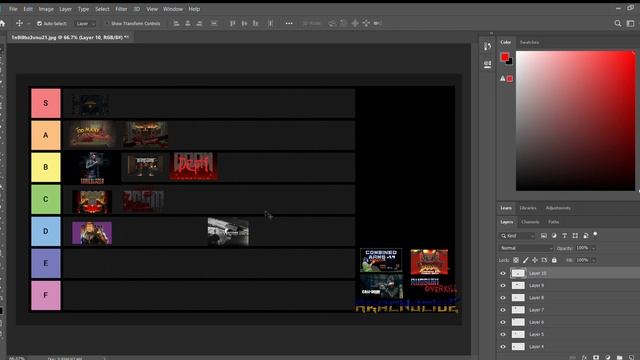The width and height of the screenshot is (640, 360).
Task: Open the Kind layer filter dropdown
Action: [517, 236]
